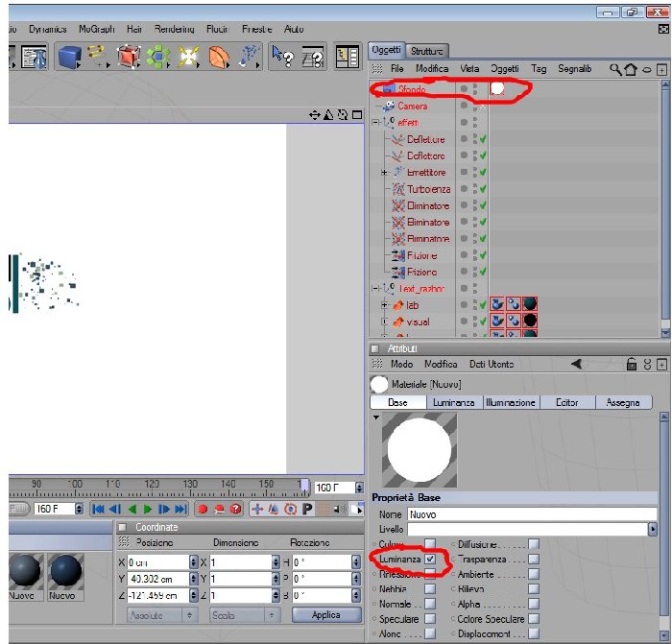The height and width of the screenshot is (644, 672).
Task: Switch to the Assegna material tab
Action: (623, 402)
